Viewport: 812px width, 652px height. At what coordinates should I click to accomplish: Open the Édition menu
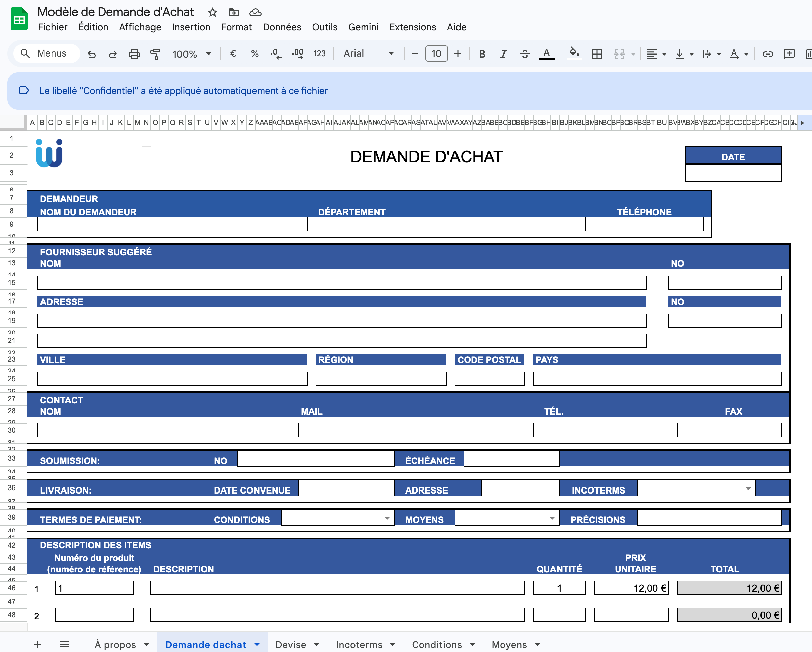coord(93,27)
